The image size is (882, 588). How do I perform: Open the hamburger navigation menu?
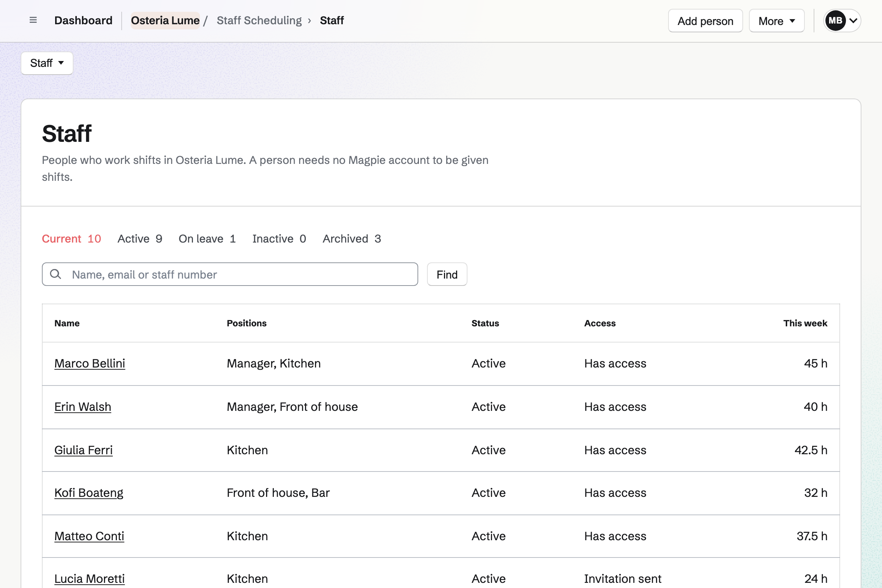coord(33,20)
